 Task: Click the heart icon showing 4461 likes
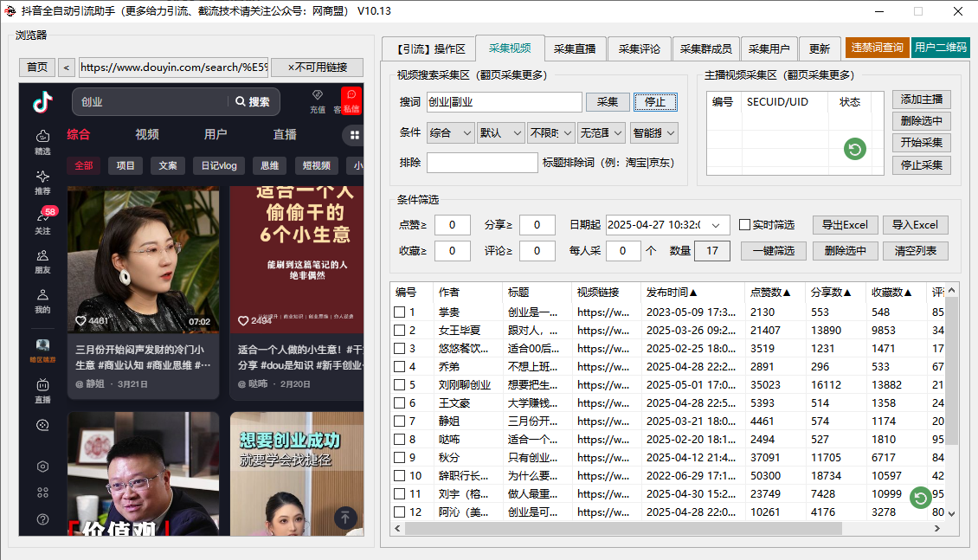click(x=80, y=320)
